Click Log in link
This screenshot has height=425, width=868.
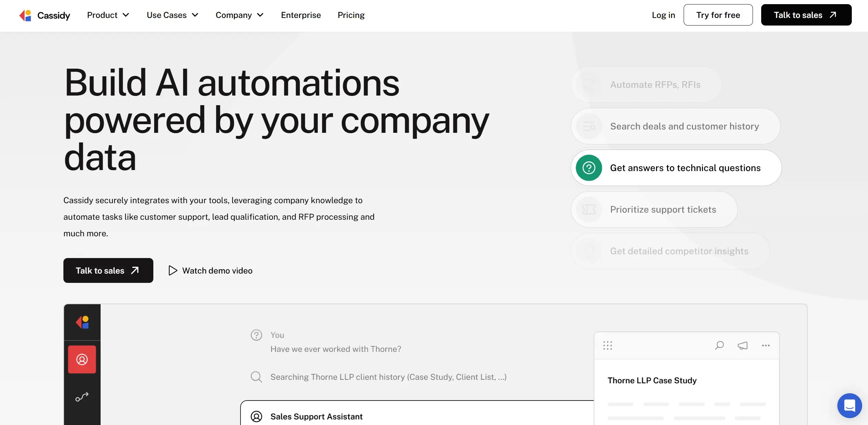[663, 15]
